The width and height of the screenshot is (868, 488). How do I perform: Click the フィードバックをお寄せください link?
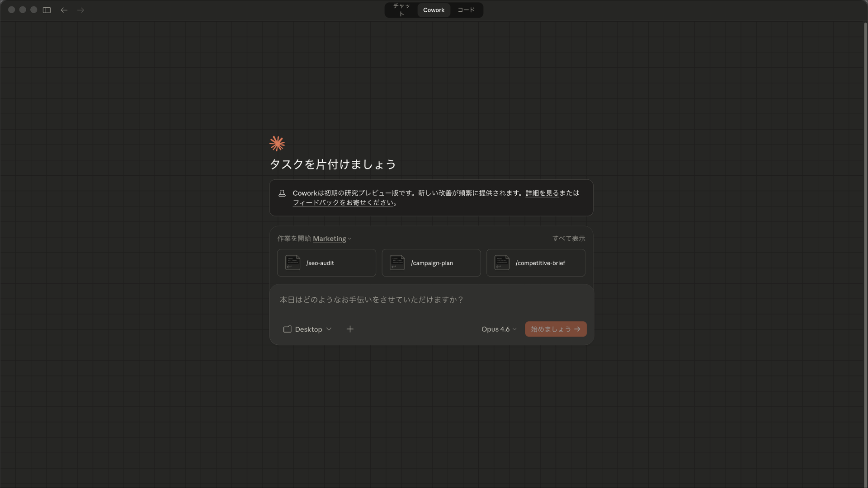coord(344,202)
